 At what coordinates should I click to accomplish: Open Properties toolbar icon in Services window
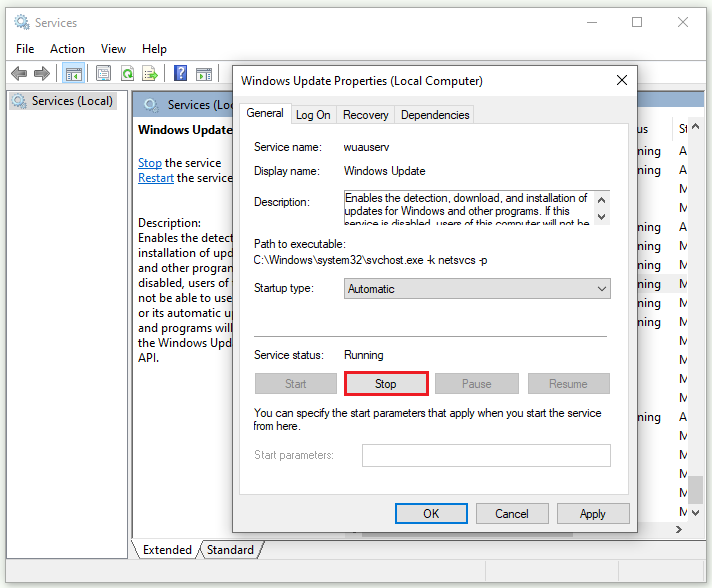103,73
